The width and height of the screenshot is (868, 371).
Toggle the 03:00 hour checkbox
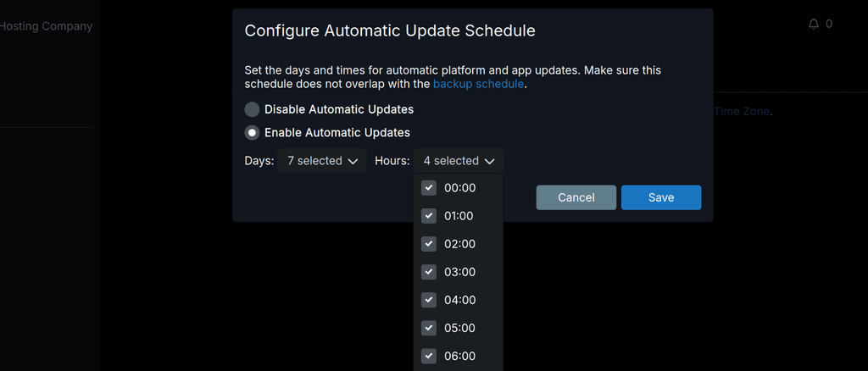coord(429,272)
